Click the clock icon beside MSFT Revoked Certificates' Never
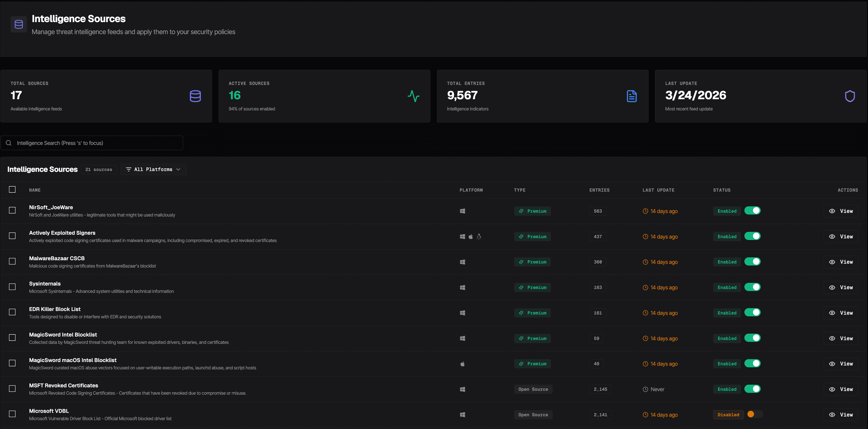The width and height of the screenshot is (868, 429). click(x=645, y=389)
